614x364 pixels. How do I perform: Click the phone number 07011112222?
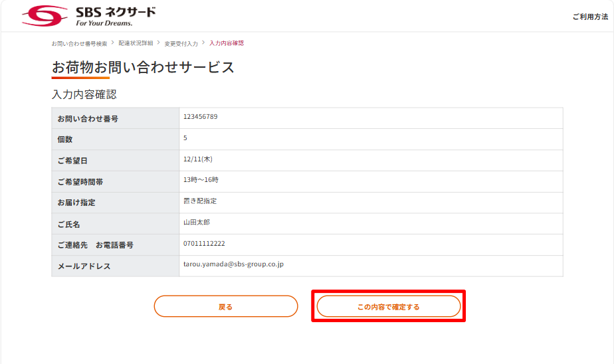(x=204, y=244)
